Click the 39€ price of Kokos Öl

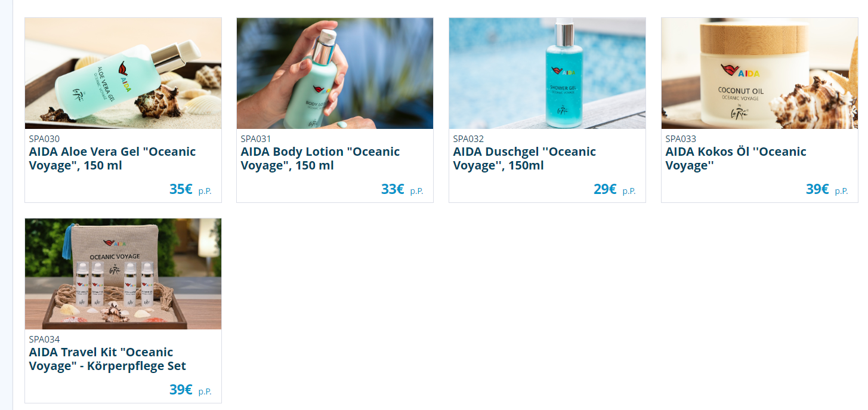817,189
